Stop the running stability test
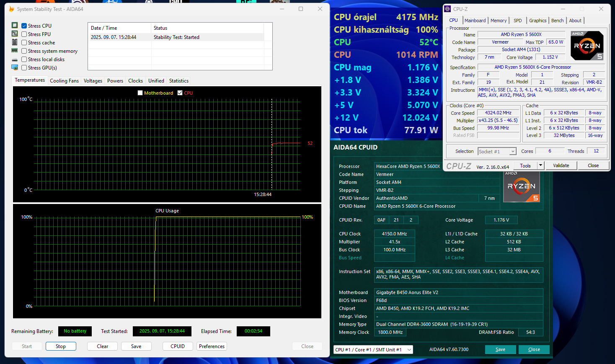The width and height of the screenshot is (615, 364). pyautogui.click(x=61, y=346)
